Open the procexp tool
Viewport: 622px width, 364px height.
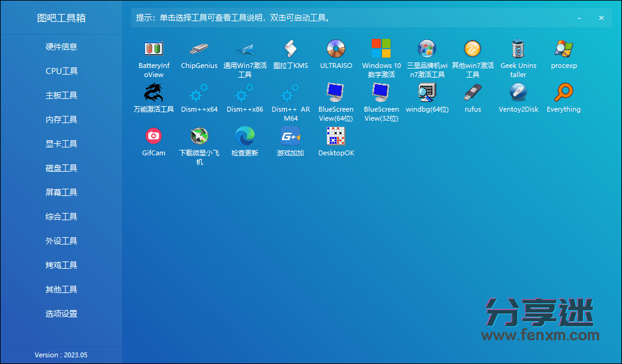[x=564, y=55]
